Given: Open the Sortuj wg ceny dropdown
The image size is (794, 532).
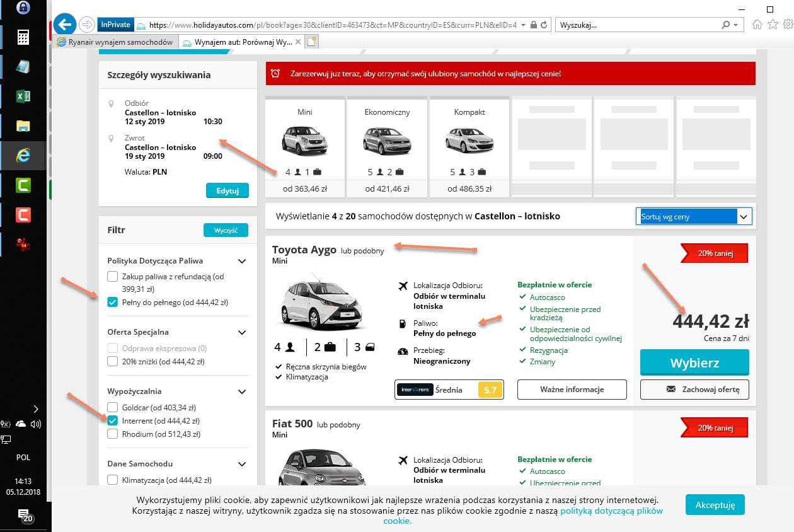Looking at the screenshot, I should [694, 216].
